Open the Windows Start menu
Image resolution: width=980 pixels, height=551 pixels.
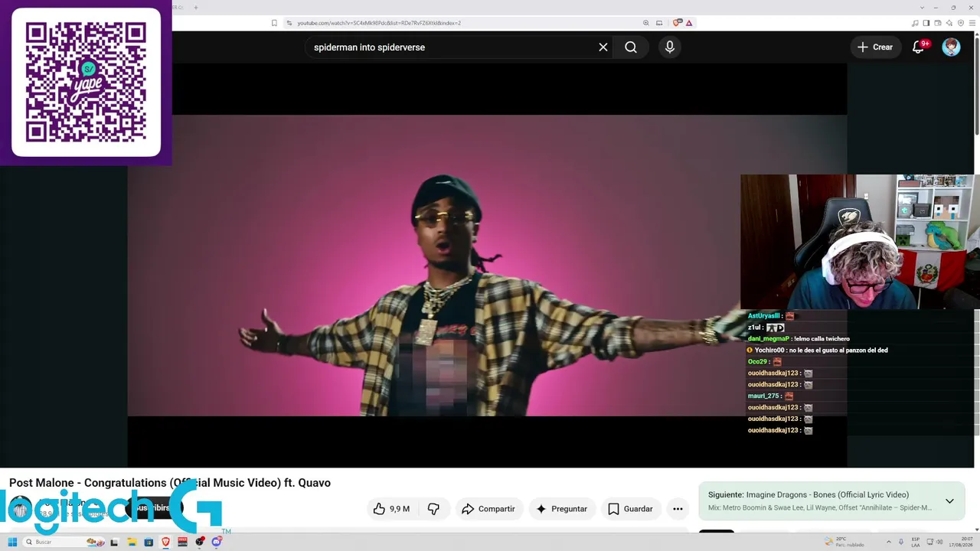pos(12,542)
